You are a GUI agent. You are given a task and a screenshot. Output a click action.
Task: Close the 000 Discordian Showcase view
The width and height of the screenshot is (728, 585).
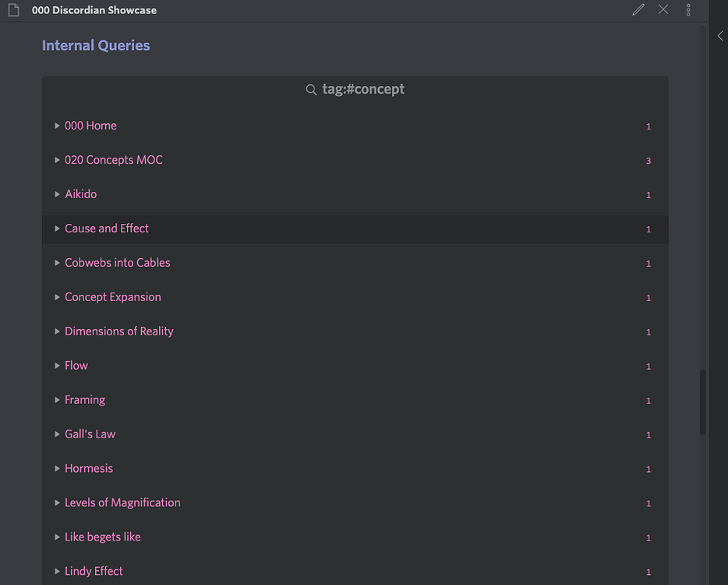tap(663, 9)
